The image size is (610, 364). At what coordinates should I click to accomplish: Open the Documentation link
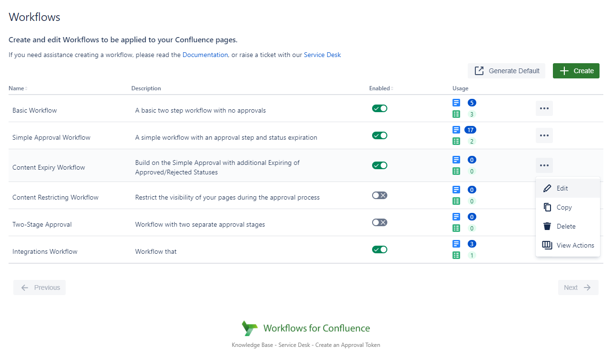tap(205, 55)
